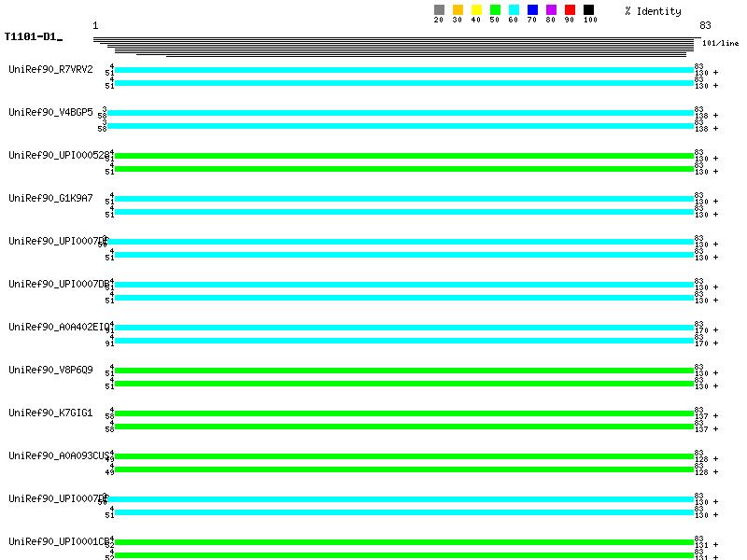Image resolution: width=747 pixels, height=560 pixels.
Task: Click the T1101-D1 query label
Action: point(32,37)
